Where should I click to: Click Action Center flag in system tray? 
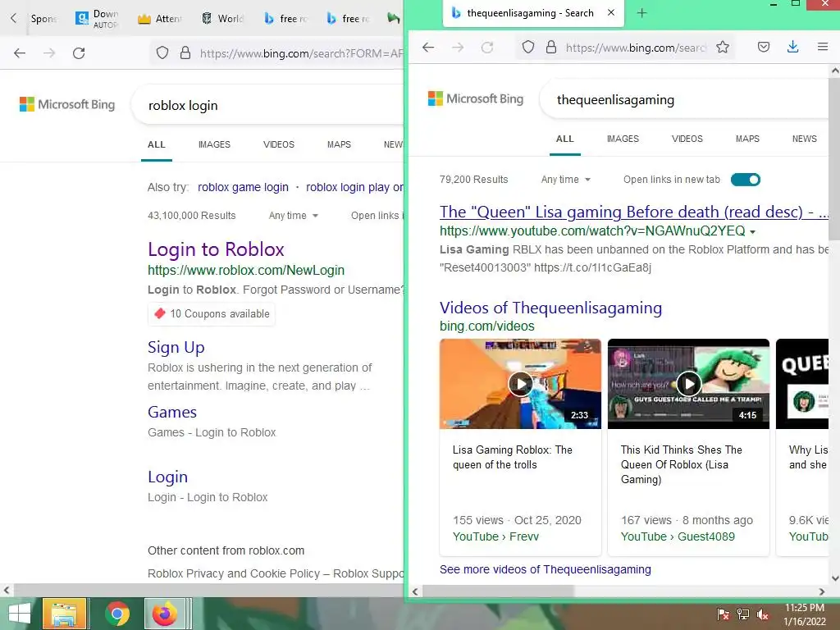tap(724, 614)
